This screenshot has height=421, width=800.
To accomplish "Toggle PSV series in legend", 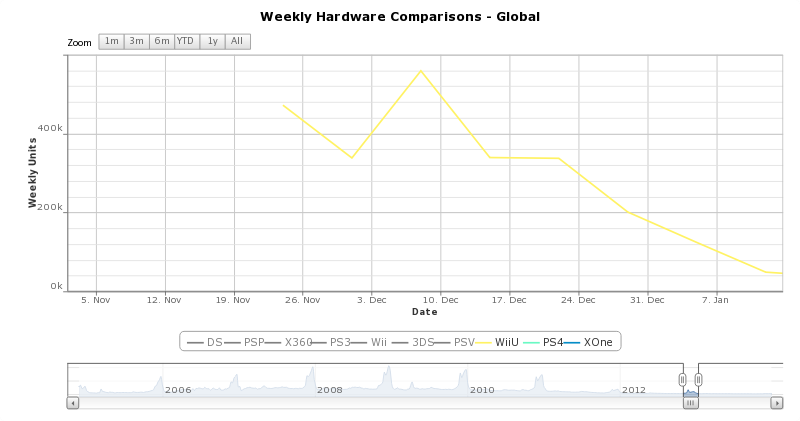I will click(x=454, y=342).
